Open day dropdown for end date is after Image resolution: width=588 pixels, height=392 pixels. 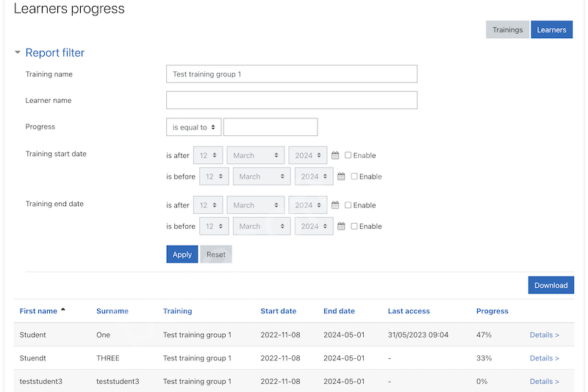coord(208,205)
